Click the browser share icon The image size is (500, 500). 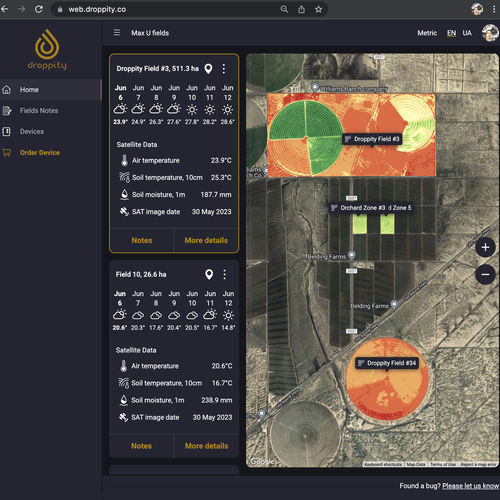pos(301,9)
